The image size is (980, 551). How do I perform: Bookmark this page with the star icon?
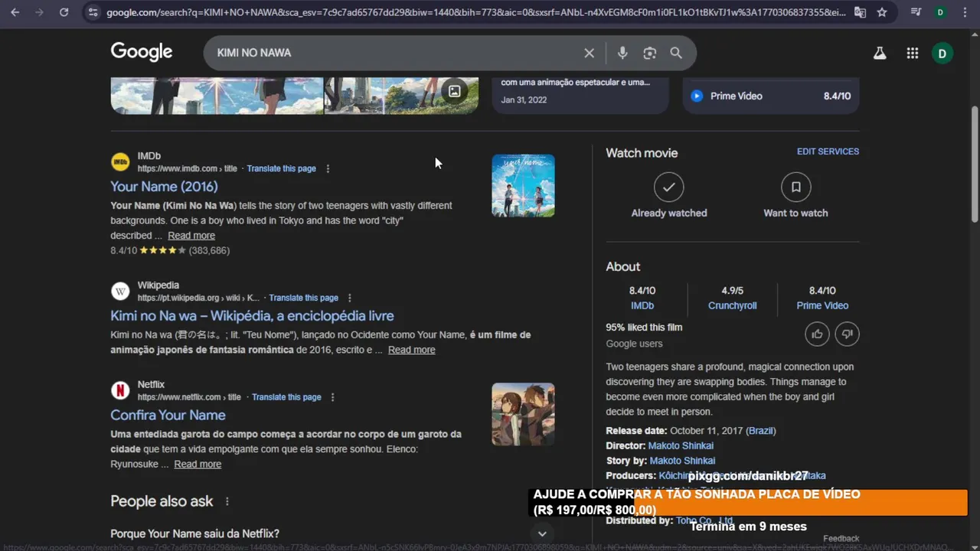click(x=882, y=12)
